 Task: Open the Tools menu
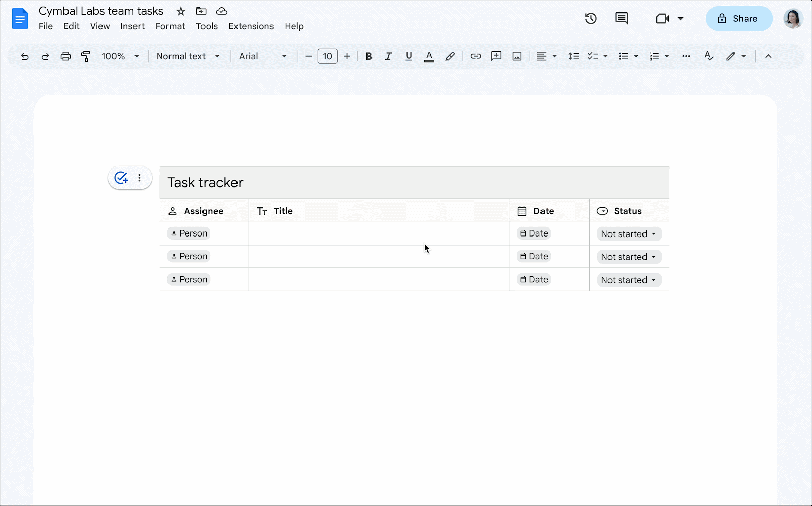[x=207, y=26]
